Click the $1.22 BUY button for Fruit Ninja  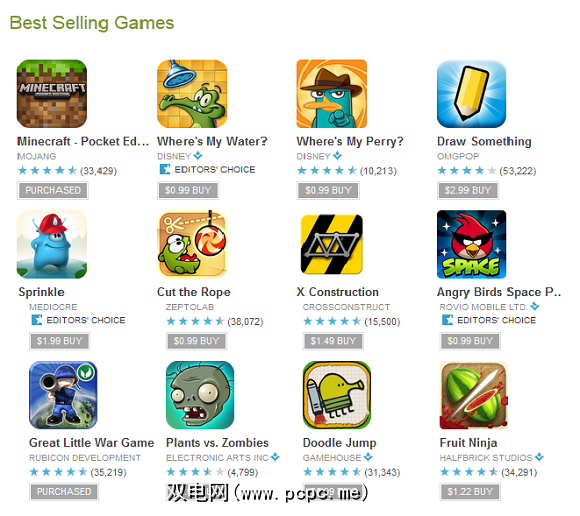tap(470, 492)
